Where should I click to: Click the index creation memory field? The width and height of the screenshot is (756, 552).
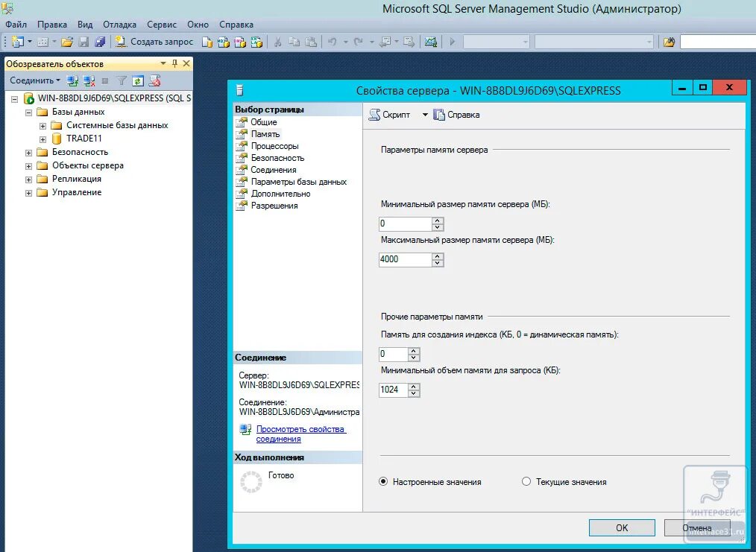coord(394,354)
